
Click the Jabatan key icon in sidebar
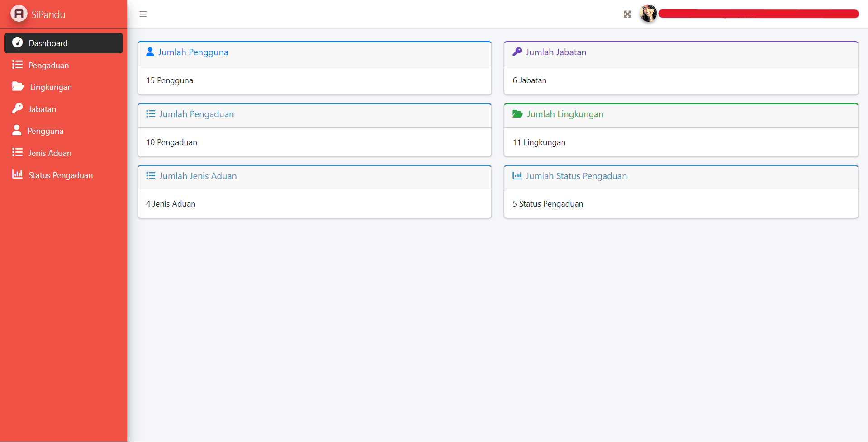(18, 108)
